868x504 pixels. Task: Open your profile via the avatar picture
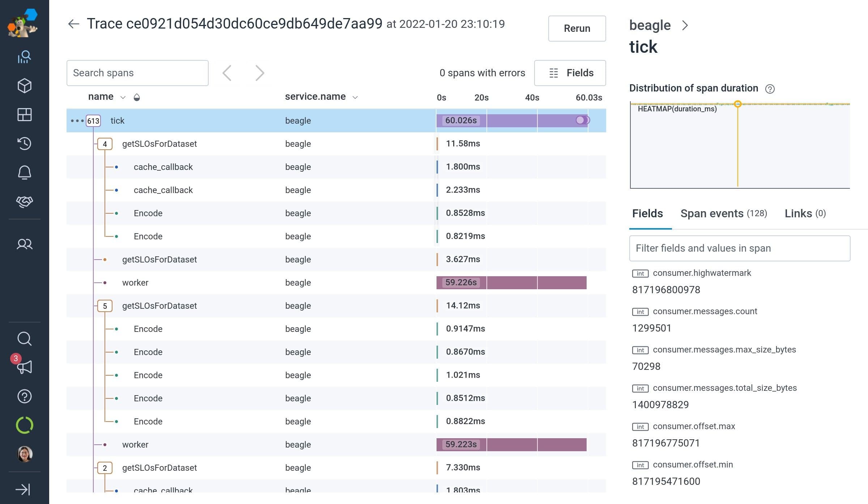24,454
